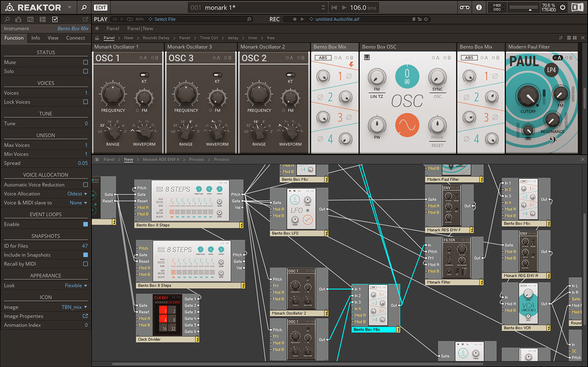This screenshot has height=367, width=588.
Task: Enable the Solo checkbox
Action: [85, 71]
